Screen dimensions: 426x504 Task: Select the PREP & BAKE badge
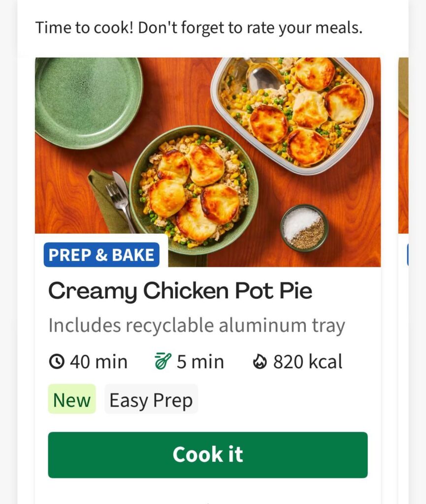[101, 254]
